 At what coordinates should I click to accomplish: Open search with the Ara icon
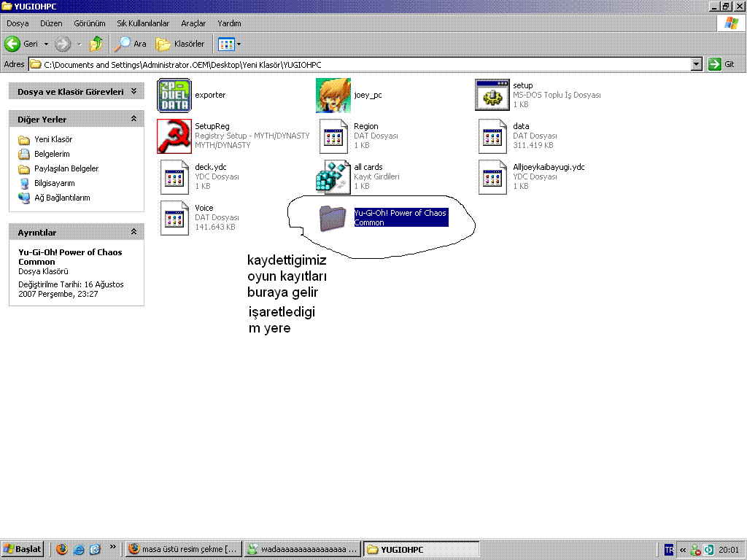tap(123, 44)
